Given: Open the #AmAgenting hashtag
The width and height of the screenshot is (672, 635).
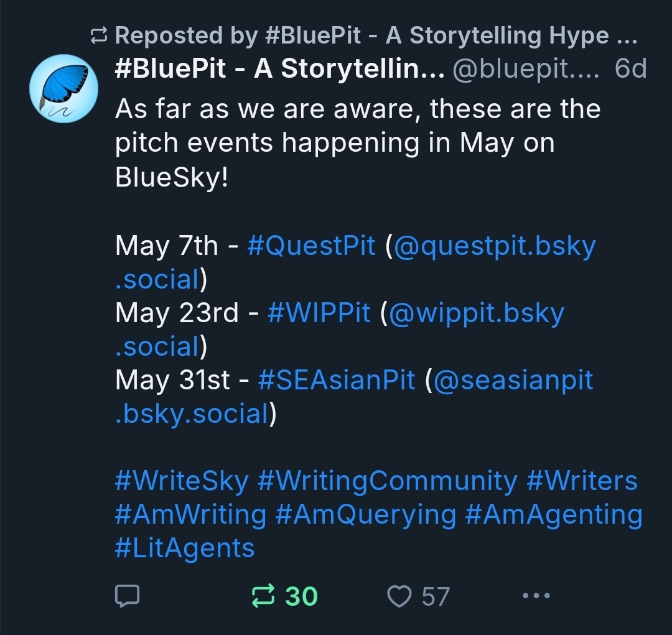Looking at the screenshot, I should (x=554, y=514).
